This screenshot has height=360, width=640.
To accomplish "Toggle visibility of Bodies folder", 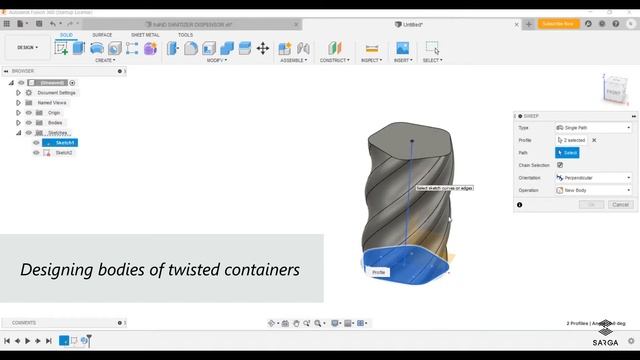I will [x=29, y=122].
